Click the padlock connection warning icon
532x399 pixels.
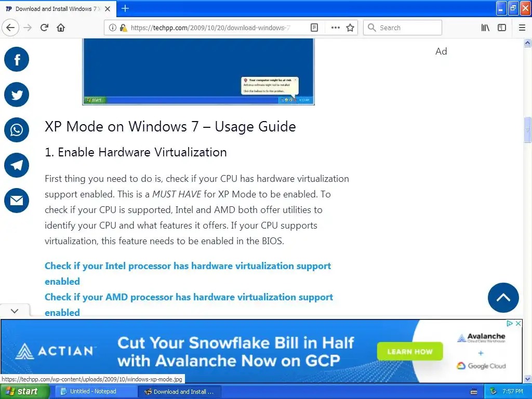pos(123,28)
